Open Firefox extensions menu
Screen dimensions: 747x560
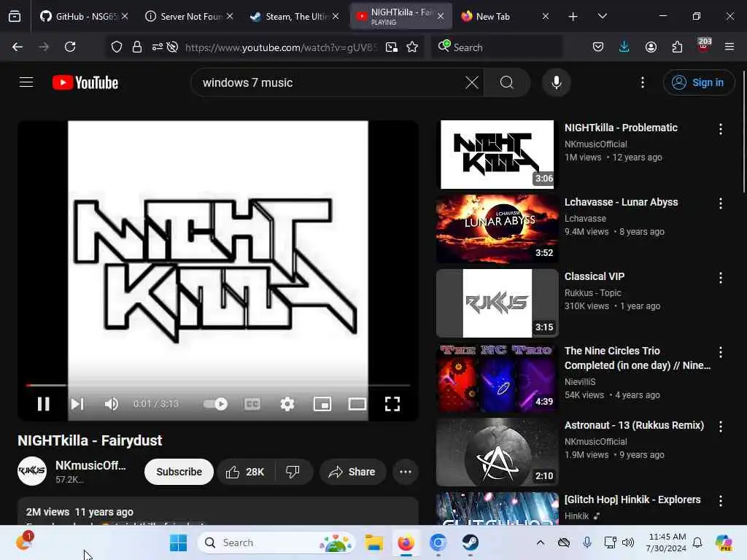coord(677,47)
